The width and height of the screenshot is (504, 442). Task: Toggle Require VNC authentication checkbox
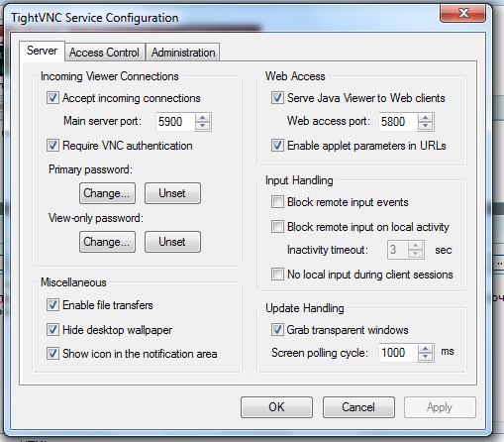click(x=52, y=146)
